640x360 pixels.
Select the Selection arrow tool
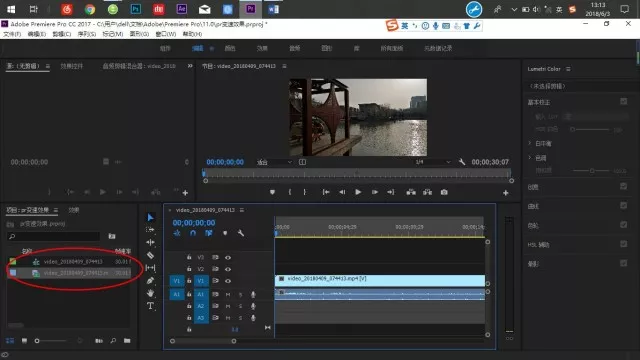click(x=150, y=218)
